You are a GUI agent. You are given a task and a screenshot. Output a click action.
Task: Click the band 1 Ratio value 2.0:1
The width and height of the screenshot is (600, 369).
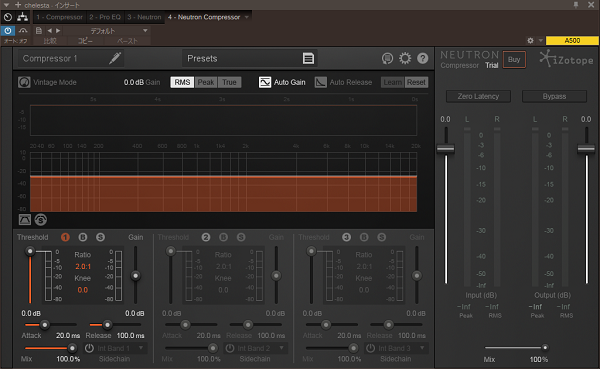[83, 266]
